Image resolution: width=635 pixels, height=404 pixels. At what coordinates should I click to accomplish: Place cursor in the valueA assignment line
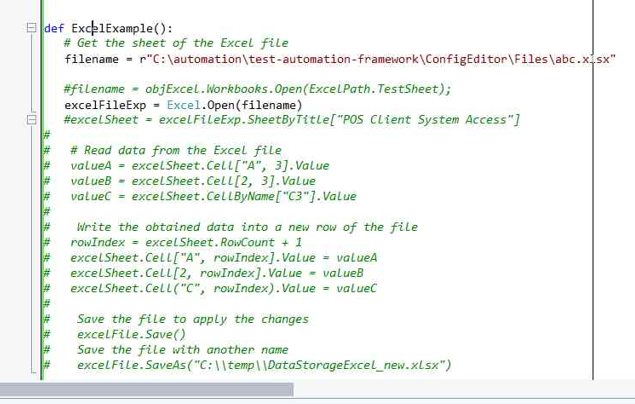199,166
